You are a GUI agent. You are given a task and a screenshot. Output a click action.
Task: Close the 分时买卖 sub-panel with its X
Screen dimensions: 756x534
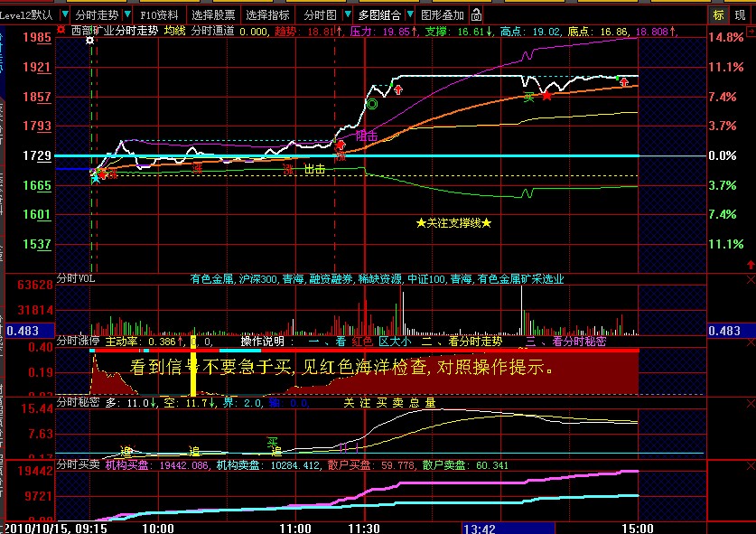pos(751,466)
